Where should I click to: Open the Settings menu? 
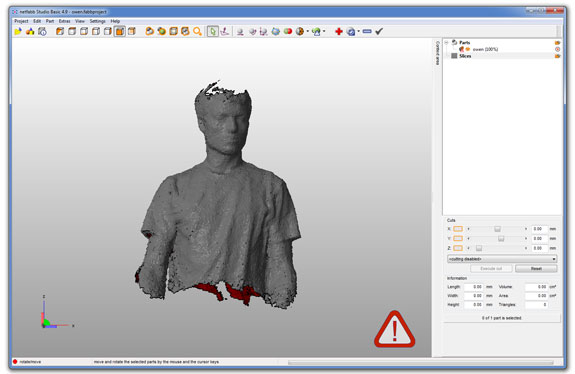98,21
